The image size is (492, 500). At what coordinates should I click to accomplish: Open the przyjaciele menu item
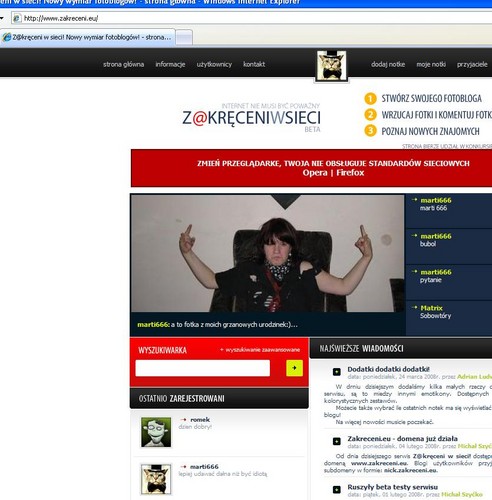click(472, 64)
